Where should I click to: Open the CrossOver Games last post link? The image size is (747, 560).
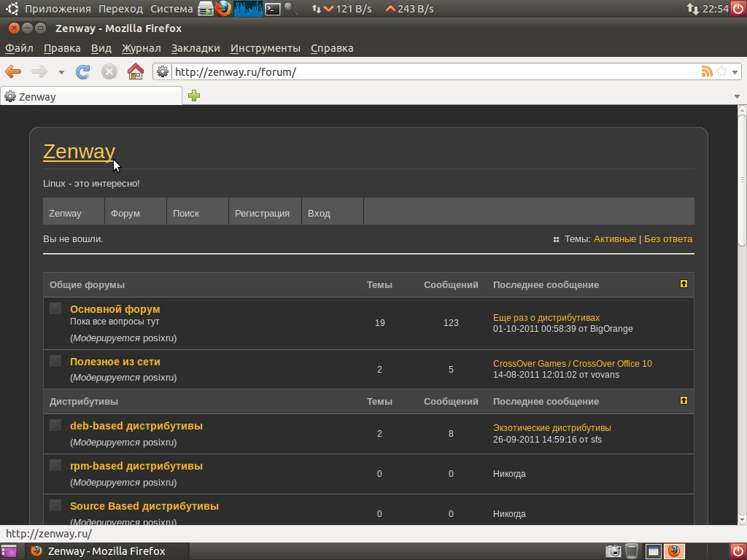pyautogui.click(x=572, y=363)
